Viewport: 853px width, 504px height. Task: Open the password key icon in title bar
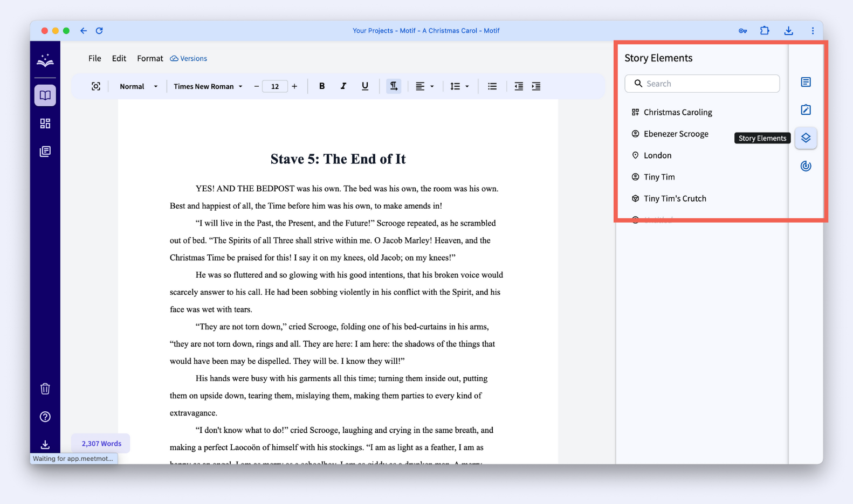pos(743,31)
